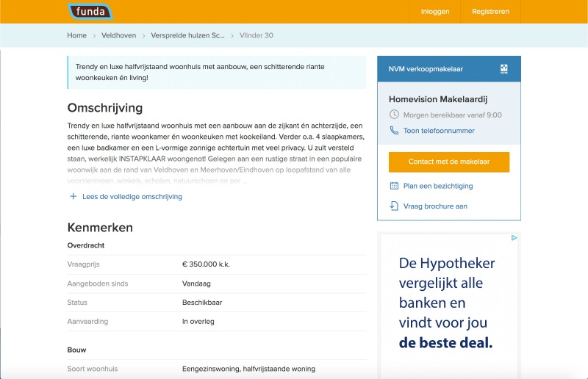The height and width of the screenshot is (379, 588).
Task: Open the Inloggen menu item
Action: 435,12
